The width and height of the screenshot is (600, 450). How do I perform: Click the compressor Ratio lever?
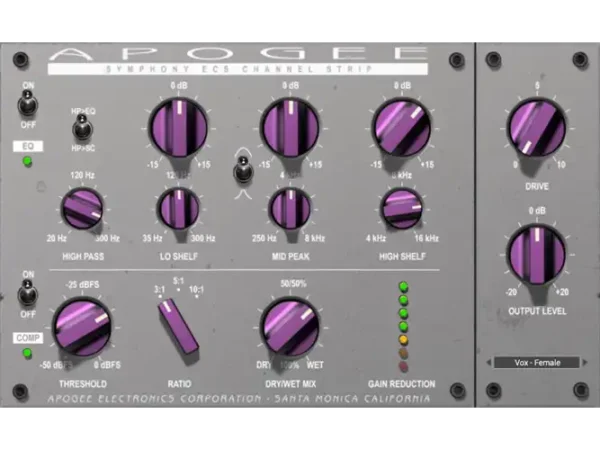(178, 326)
